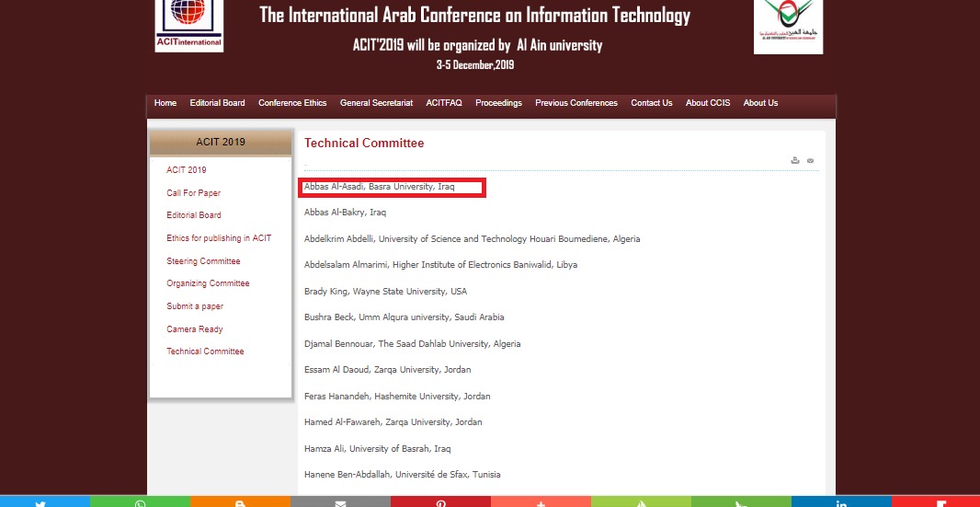Open Ethics for publishing in ACIT
Screen dimensions: 980x507
(x=219, y=238)
